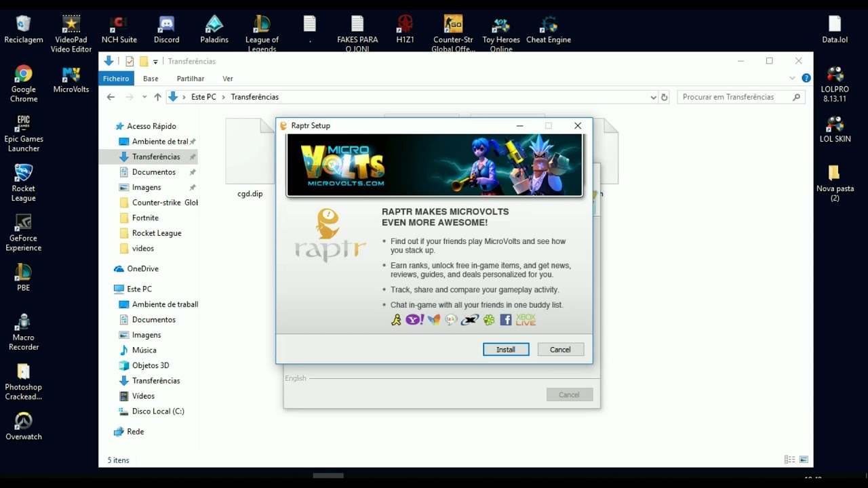Launch Overwatch from the desktop
This screenshot has width=868, height=488.
(24, 426)
